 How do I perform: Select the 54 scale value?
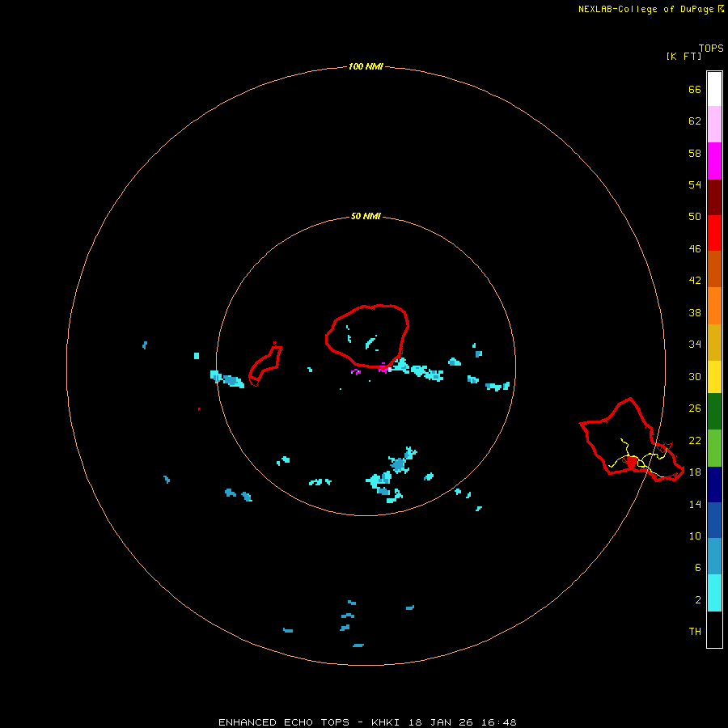(695, 184)
